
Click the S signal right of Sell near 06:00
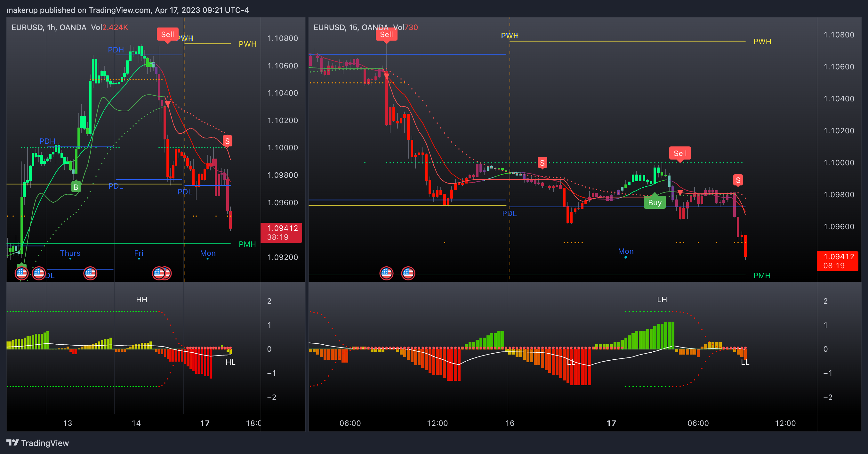pos(738,180)
